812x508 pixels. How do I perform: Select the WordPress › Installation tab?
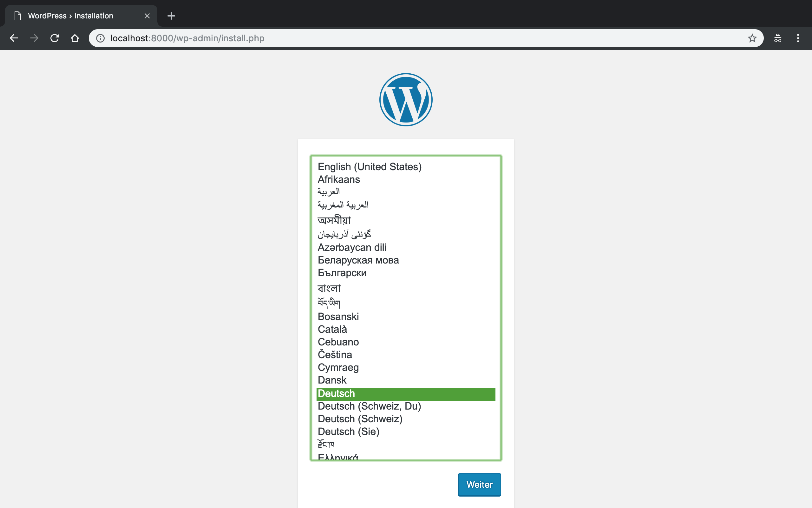point(81,16)
